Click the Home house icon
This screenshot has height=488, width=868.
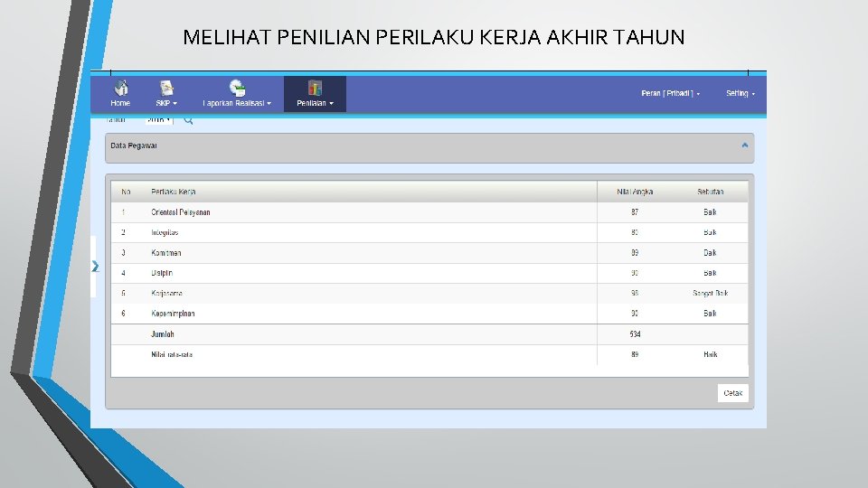click(x=120, y=88)
